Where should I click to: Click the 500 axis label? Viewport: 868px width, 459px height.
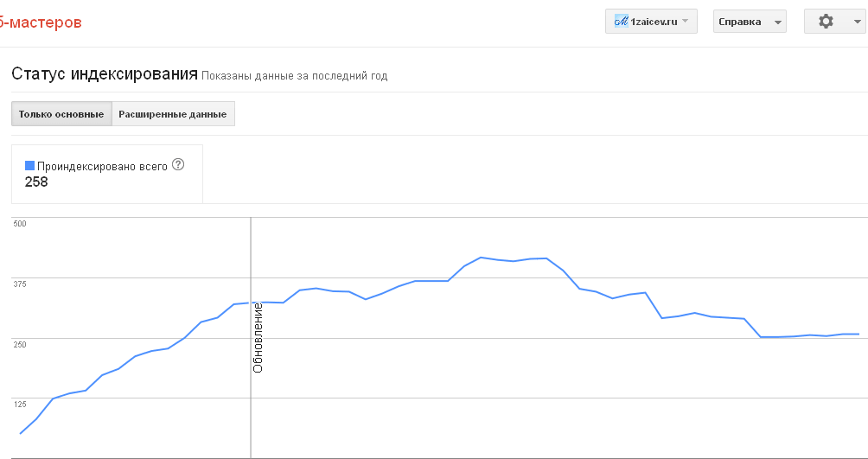21,224
